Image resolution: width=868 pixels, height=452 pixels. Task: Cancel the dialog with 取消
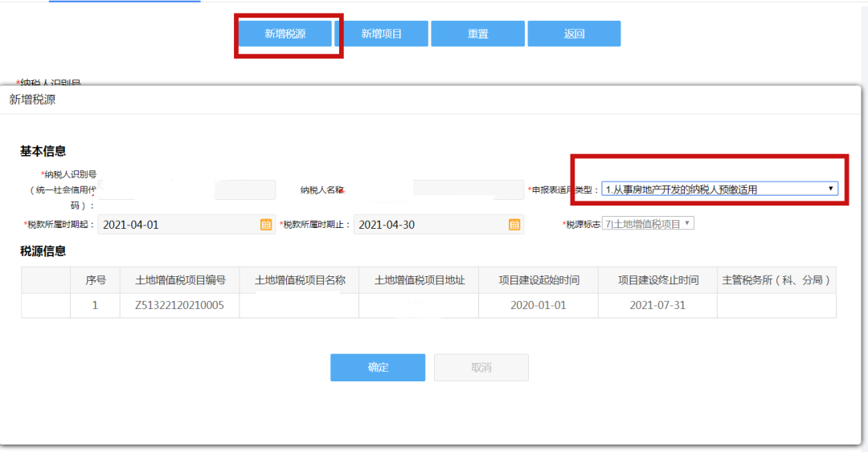tap(481, 368)
